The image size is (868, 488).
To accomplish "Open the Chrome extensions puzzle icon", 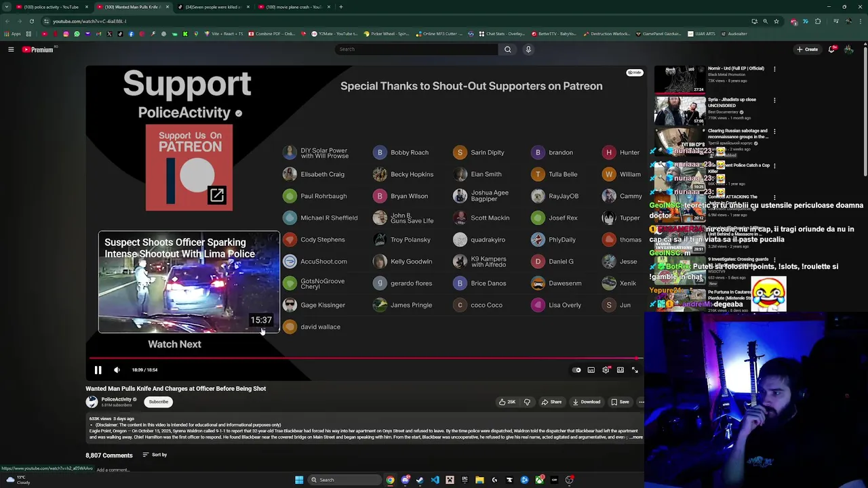I will 818,21.
